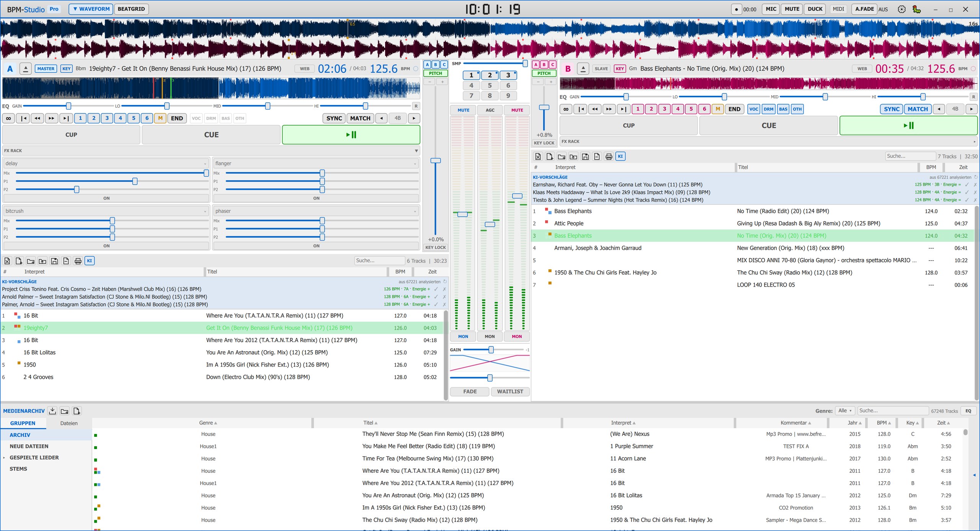This screenshot has width=980, height=531.
Task: Start play/pause on deck A
Action: click(x=351, y=134)
